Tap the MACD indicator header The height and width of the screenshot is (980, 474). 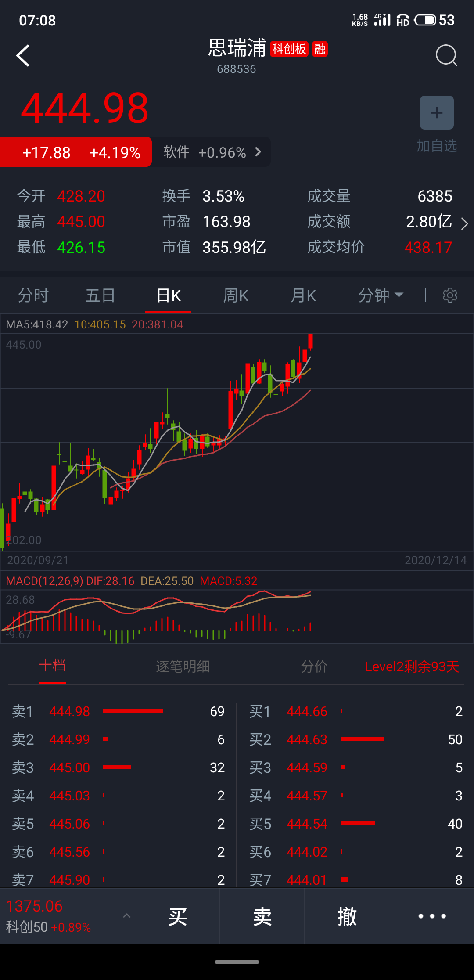(132, 581)
